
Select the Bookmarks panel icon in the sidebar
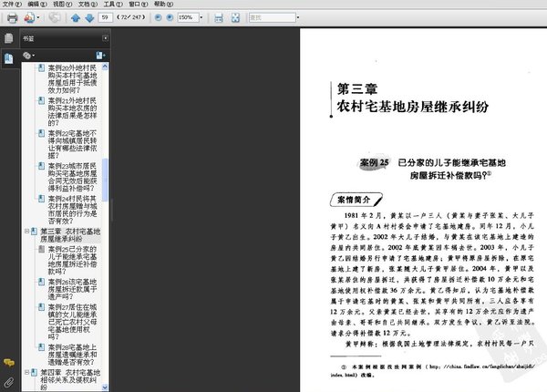click(x=9, y=58)
